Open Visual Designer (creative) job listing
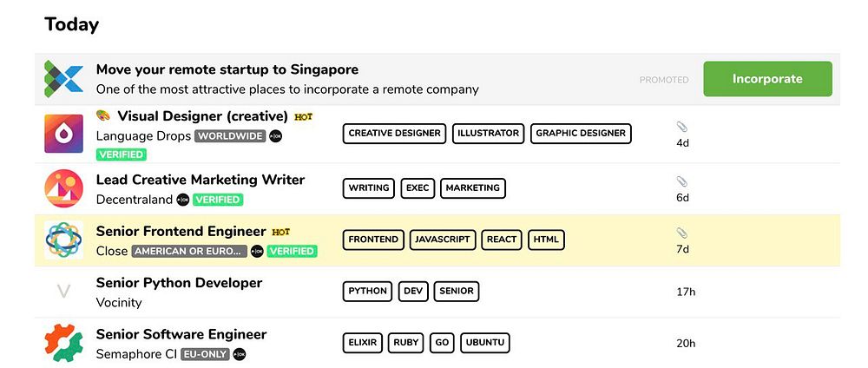This screenshot has width=868, height=368. 202,116
